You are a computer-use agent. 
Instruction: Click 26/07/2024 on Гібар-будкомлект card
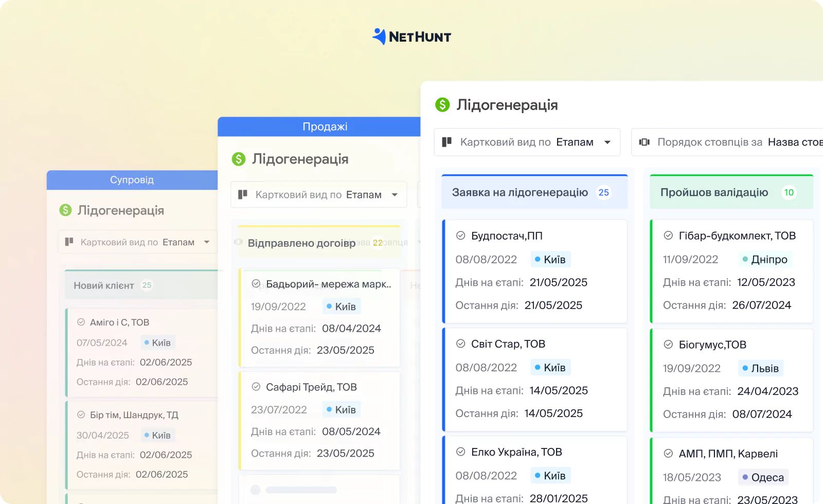[x=762, y=305]
